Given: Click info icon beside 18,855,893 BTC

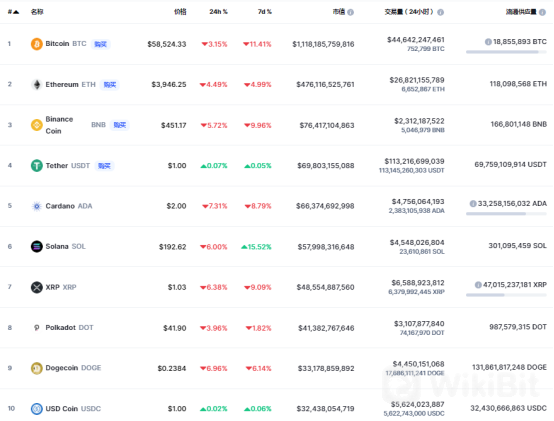Looking at the screenshot, I should point(488,42).
